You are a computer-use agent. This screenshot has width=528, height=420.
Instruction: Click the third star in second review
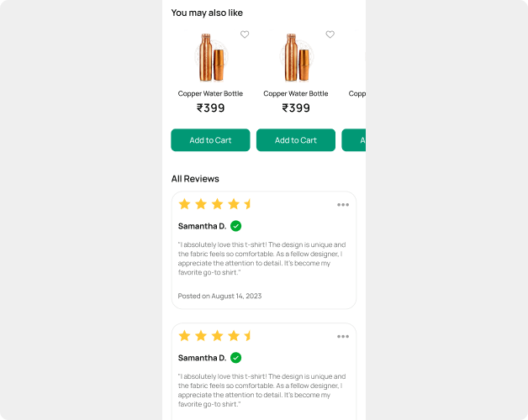[217, 336]
